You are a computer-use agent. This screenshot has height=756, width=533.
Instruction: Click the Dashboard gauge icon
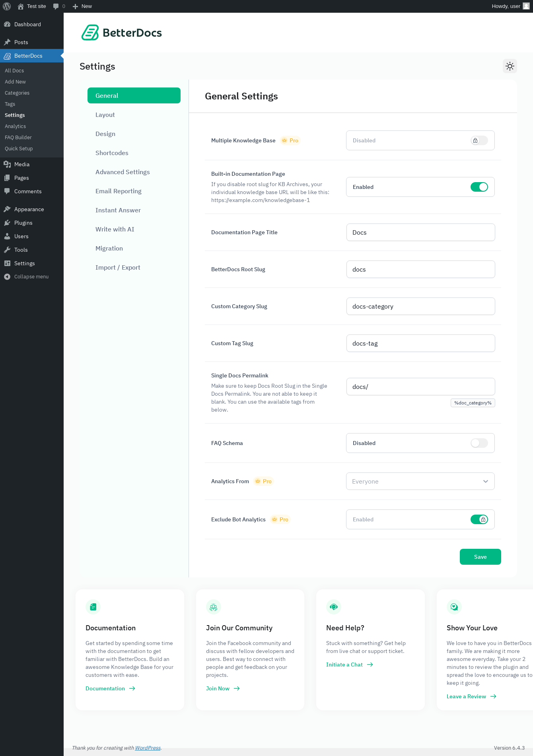(x=7, y=24)
